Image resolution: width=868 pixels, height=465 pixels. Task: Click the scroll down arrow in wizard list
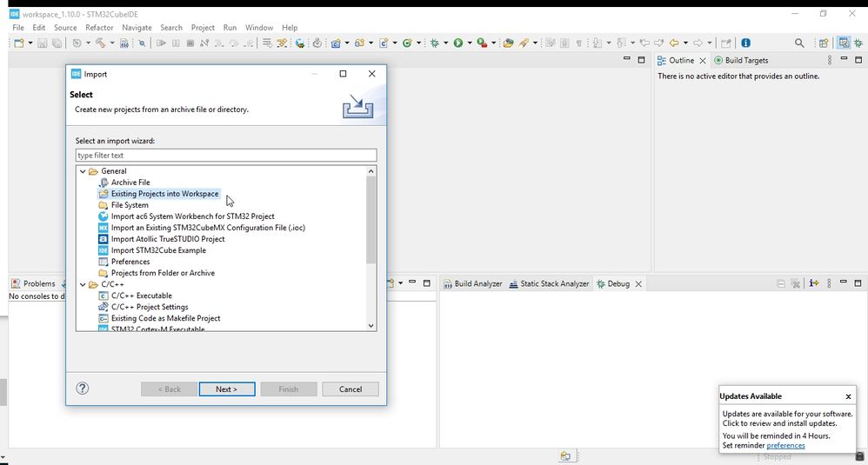371,326
